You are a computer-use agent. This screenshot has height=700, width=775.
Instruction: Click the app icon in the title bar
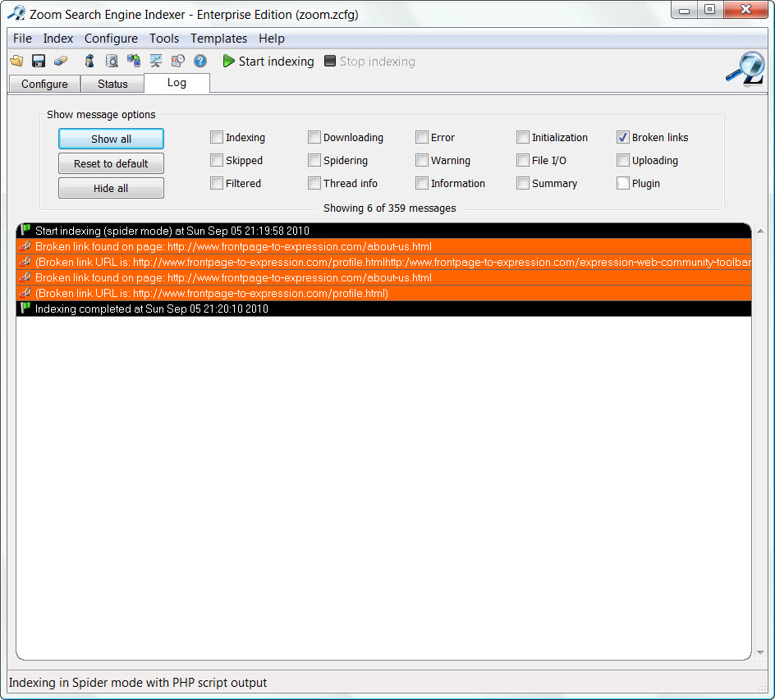click(16, 13)
